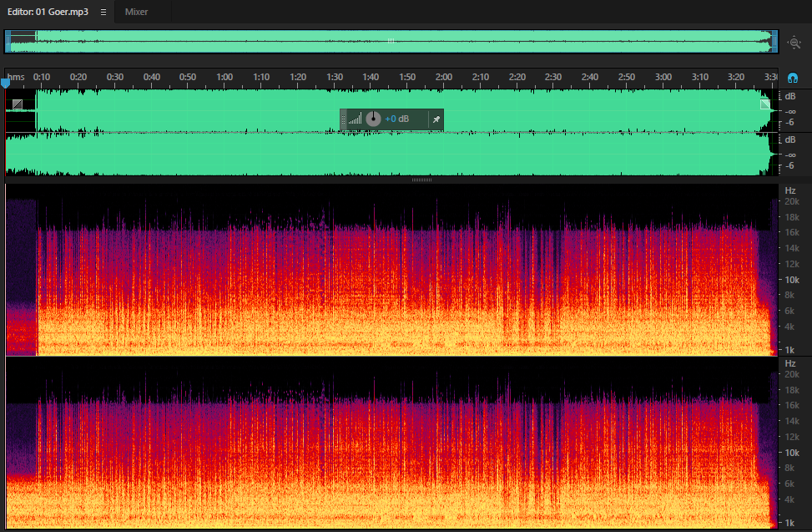This screenshot has height=532, width=812.
Task: Click the Zoom Out Full magnifier icon
Action: click(x=794, y=43)
